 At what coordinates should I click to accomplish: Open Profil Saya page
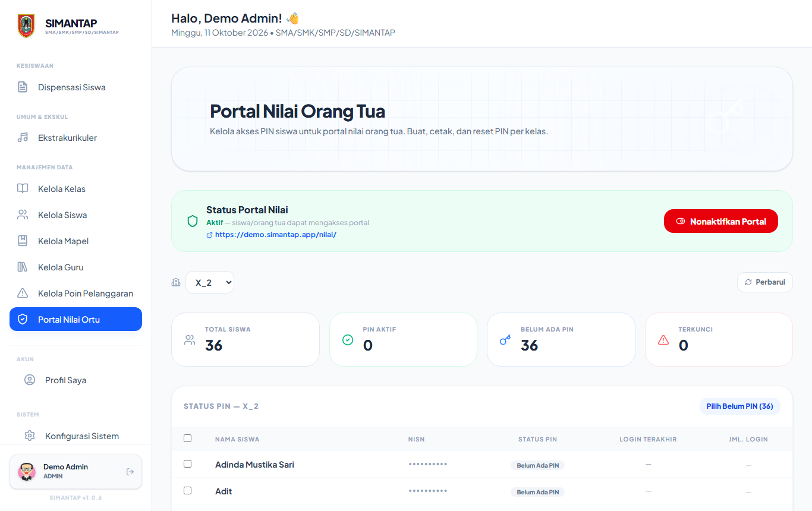(x=75, y=380)
